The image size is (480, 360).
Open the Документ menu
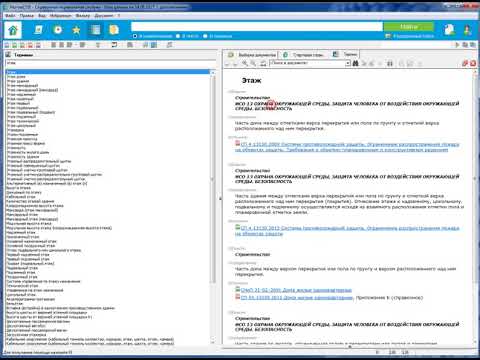pyautogui.click(x=104, y=16)
